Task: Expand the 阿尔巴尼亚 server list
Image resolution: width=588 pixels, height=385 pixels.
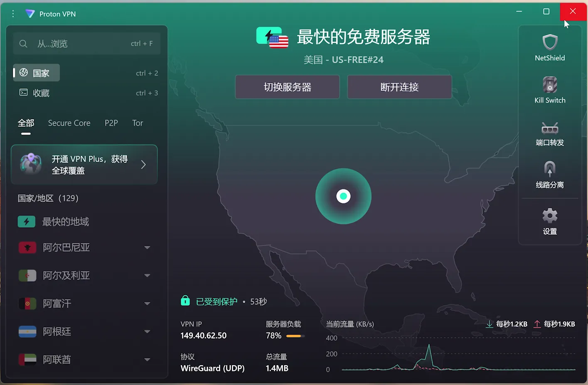Action: (147, 248)
